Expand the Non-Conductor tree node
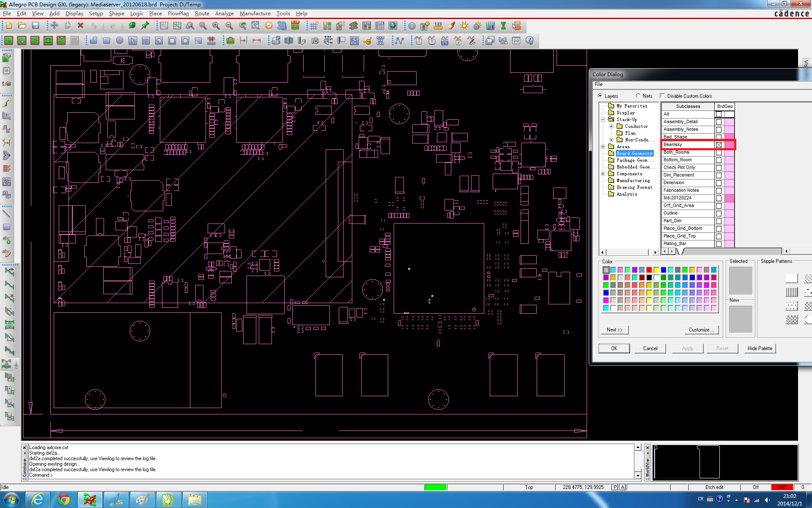 click(611, 140)
